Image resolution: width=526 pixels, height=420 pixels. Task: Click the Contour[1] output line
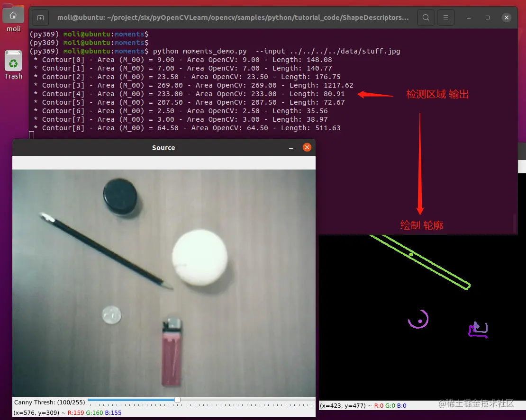[182, 68]
